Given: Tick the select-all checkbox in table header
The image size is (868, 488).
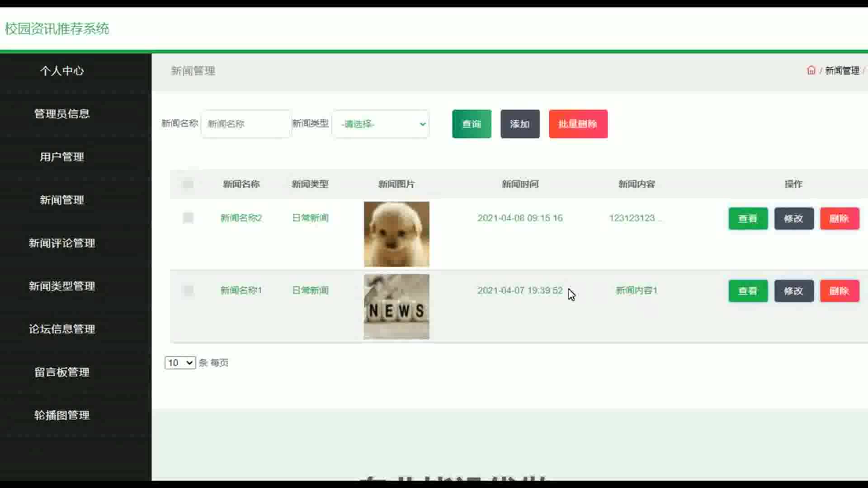Looking at the screenshot, I should 188,184.
